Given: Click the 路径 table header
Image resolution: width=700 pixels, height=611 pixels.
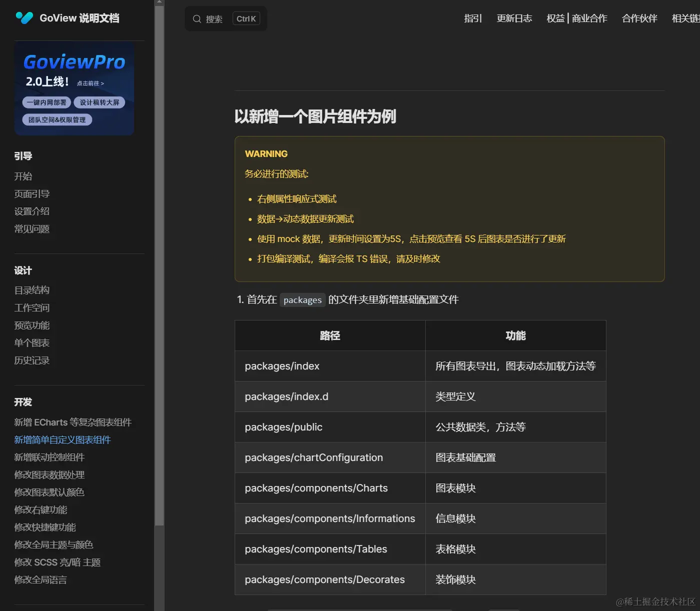Looking at the screenshot, I should 330,335.
